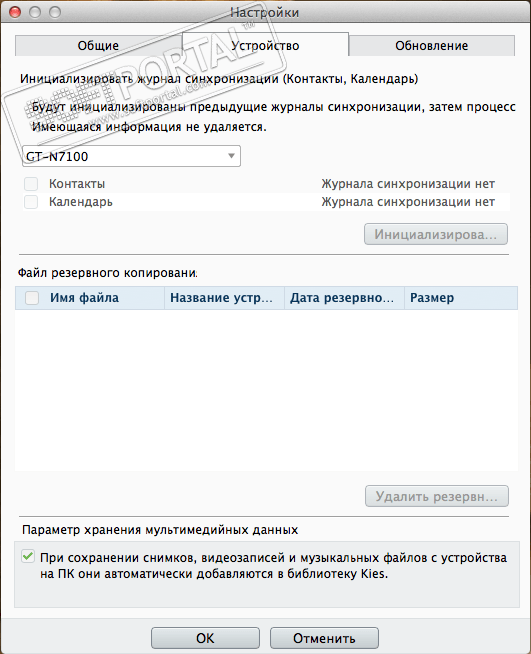Screen dimensions: 531x654
Task: Click the Удалить резервн... button
Action: (x=437, y=496)
